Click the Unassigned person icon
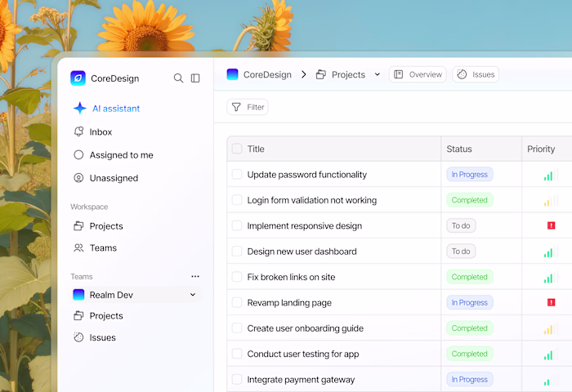Image resolution: width=572 pixels, height=392 pixels. click(78, 178)
